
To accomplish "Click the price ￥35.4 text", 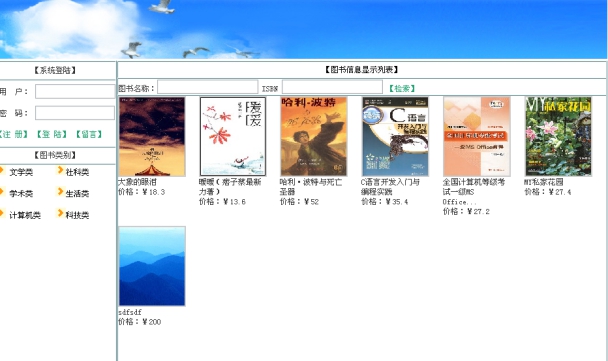I will coord(385,202).
